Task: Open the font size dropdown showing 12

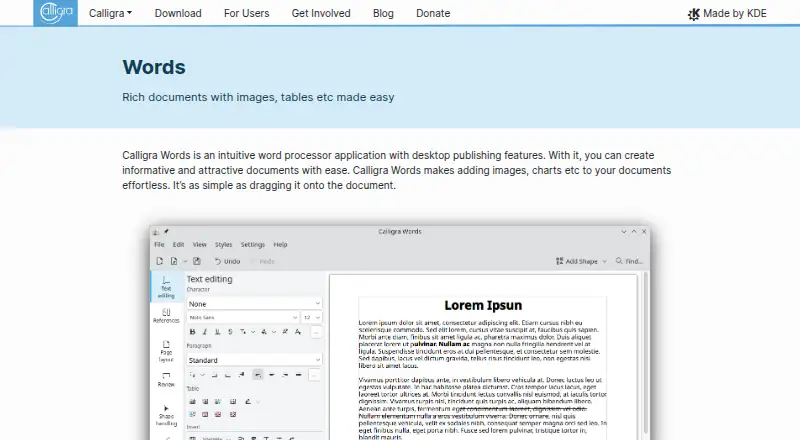Action: [x=312, y=317]
